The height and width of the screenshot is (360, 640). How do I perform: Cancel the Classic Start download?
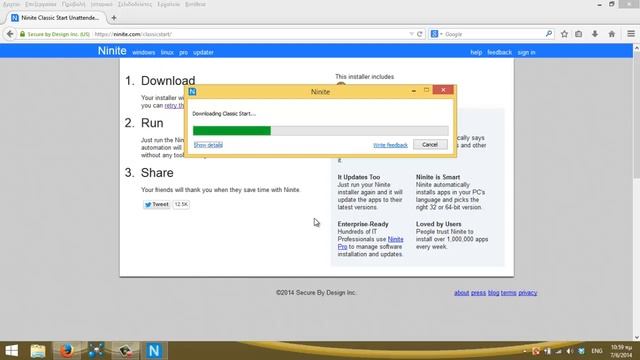(430, 144)
